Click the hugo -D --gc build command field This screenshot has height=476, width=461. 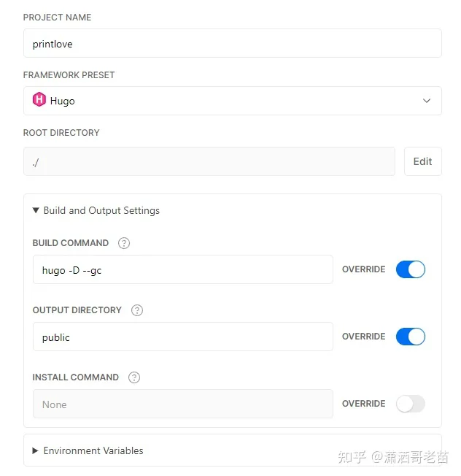pos(183,269)
